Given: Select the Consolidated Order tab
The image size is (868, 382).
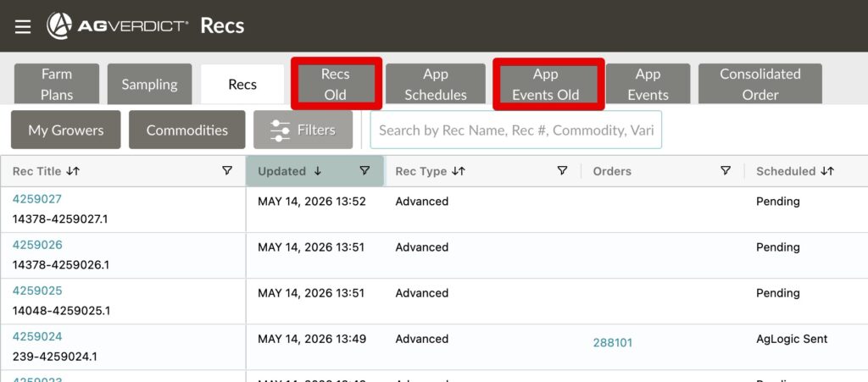Looking at the screenshot, I should click(760, 84).
